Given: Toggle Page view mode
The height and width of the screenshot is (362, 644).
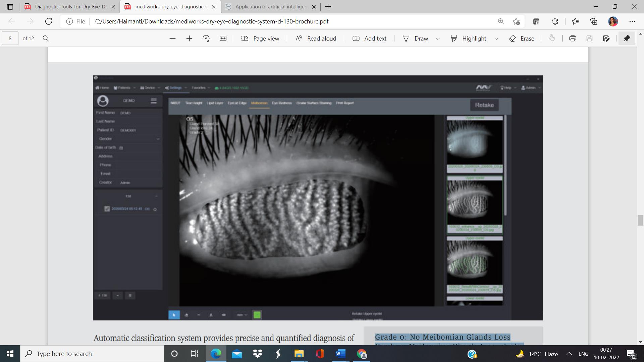Looking at the screenshot, I should [x=260, y=39].
